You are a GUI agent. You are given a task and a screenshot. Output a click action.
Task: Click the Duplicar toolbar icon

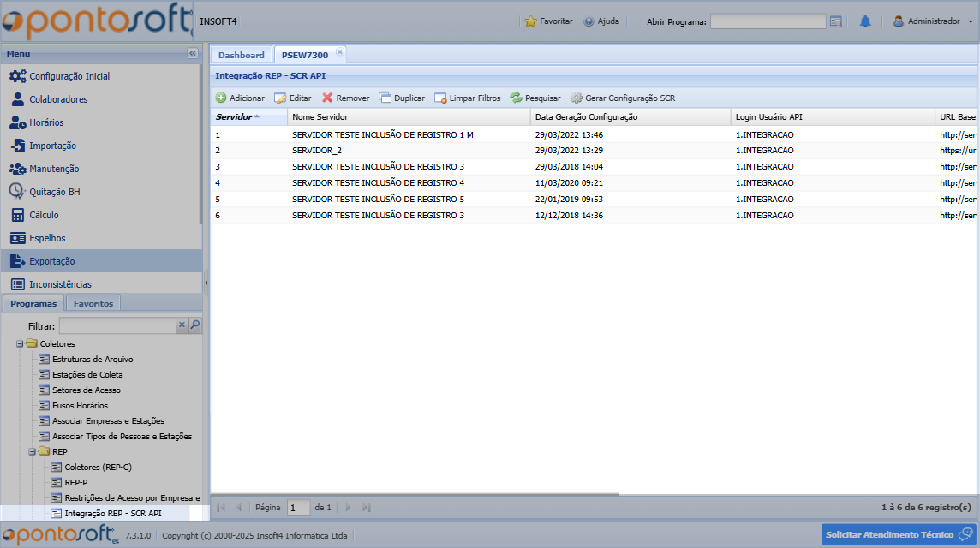pyautogui.click(x=385, y=98)
